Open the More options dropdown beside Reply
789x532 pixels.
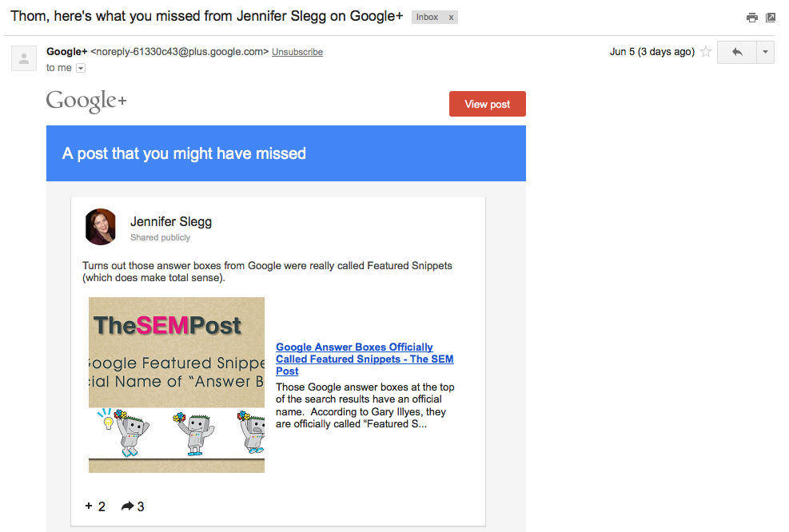765,52
